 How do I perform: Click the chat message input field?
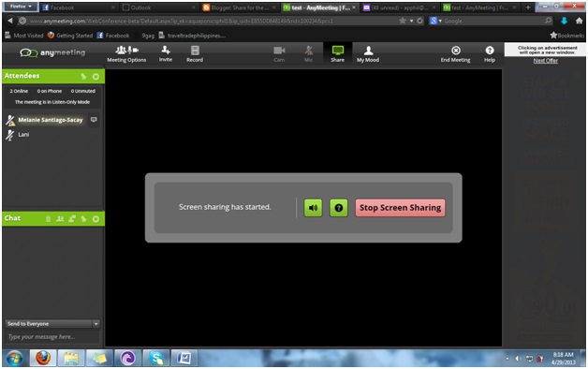[x=52, y=337]
